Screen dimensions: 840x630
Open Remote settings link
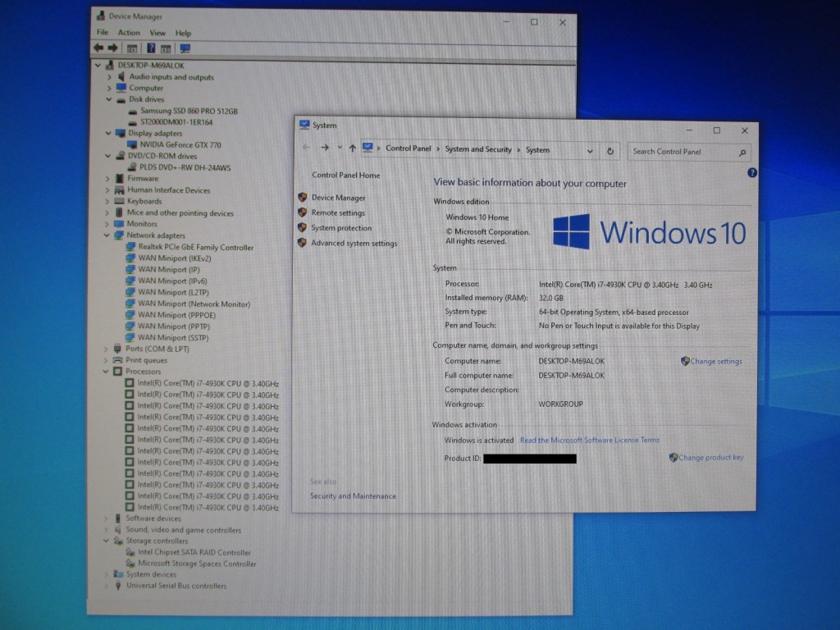(x=338, y=212)
